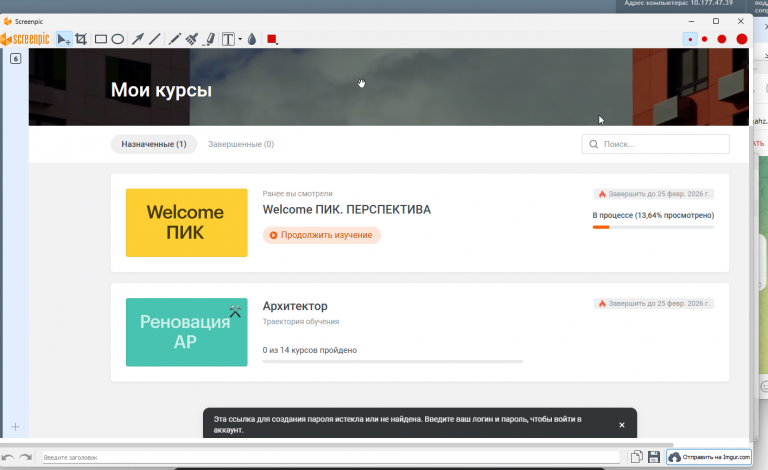This screenshot has width=768, height=470.
Task: Select the Pencil tool
Action: [x=174, y=39]
